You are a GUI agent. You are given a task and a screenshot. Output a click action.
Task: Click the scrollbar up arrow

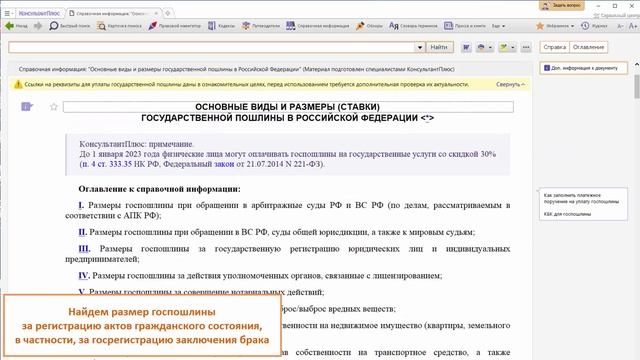(x=637, y=64)
